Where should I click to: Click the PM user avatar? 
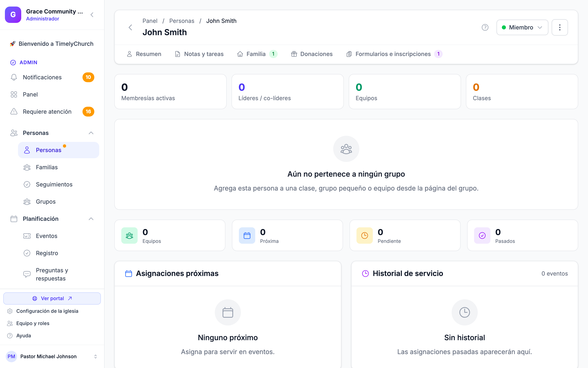point(11,357)
